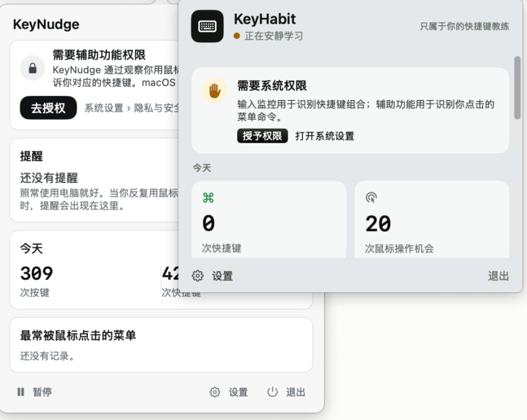
Task: Click the KeyHabit keyboard app icon
Action: (x=207, y=26)
